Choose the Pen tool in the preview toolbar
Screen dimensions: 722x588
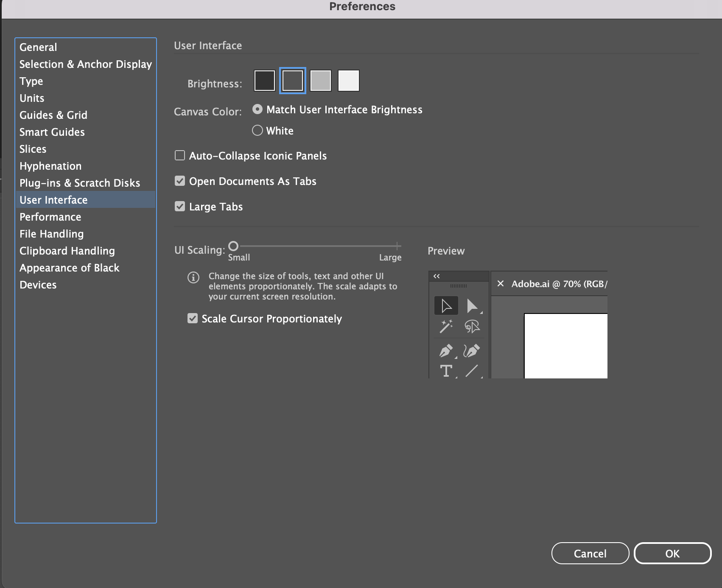pos(446,351)
